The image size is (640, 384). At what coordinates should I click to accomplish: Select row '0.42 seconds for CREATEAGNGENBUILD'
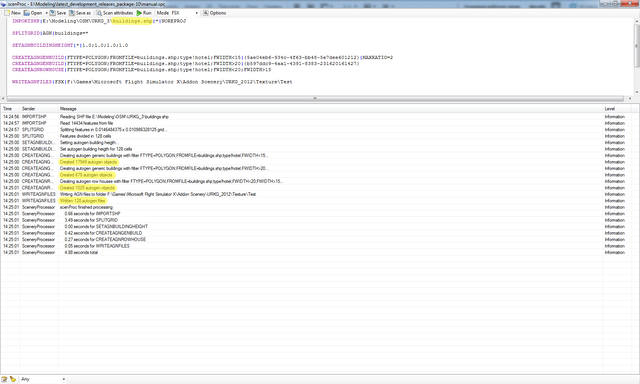point(320,233)
